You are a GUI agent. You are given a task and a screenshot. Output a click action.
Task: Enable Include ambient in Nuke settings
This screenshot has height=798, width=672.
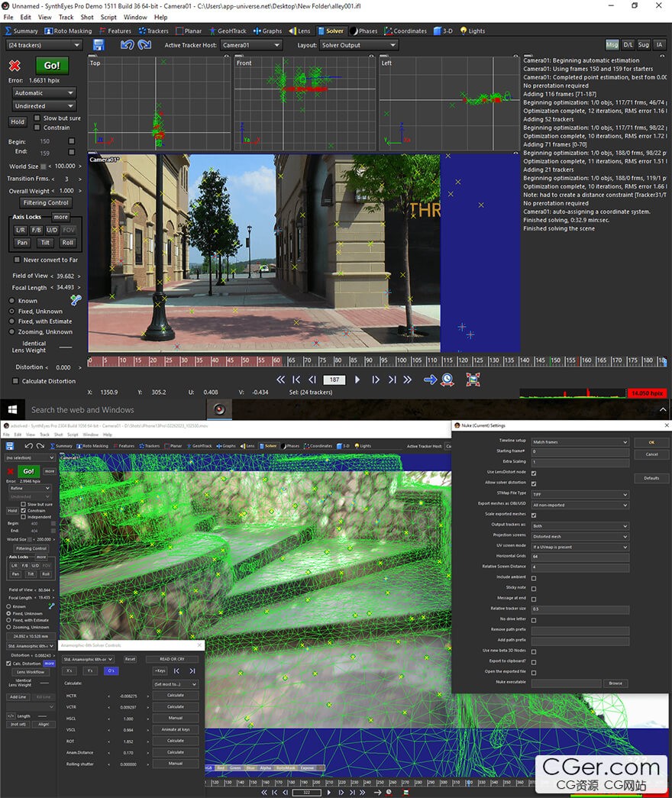[x=534, y=578]
